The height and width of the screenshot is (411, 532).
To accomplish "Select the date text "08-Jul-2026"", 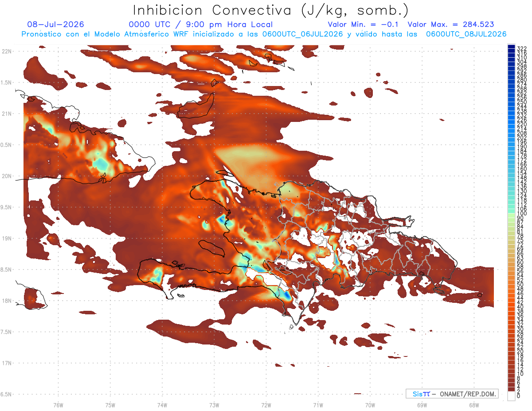I will (55, 24).
